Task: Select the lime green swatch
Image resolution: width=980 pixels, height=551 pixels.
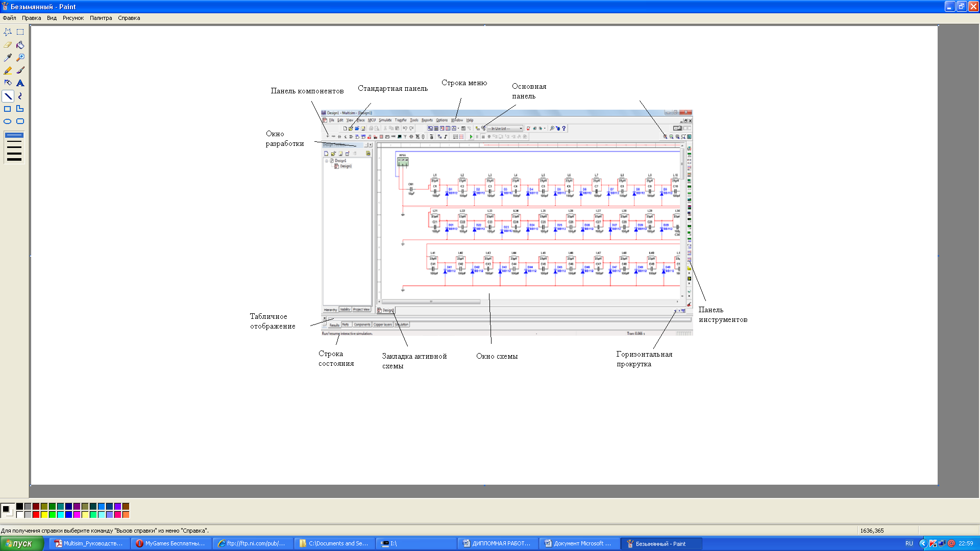Action: click(x=52, y=514)
